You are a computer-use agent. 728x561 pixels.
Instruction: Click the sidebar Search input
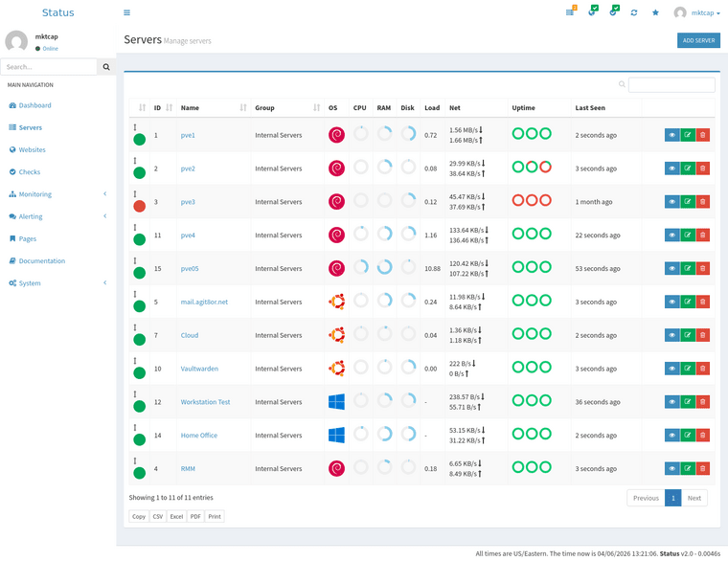[x=49, y=67]
